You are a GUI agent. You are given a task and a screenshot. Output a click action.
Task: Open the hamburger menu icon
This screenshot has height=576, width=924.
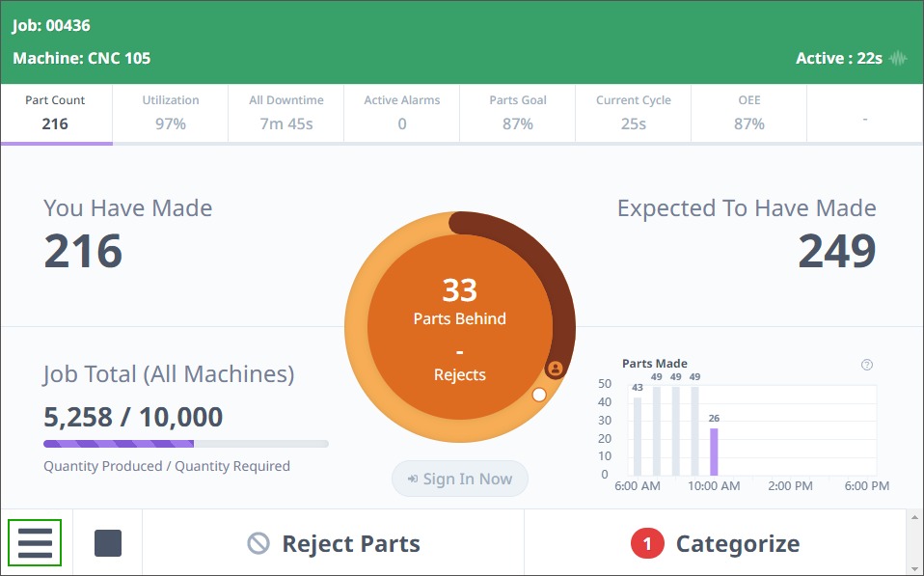point(35,542)
